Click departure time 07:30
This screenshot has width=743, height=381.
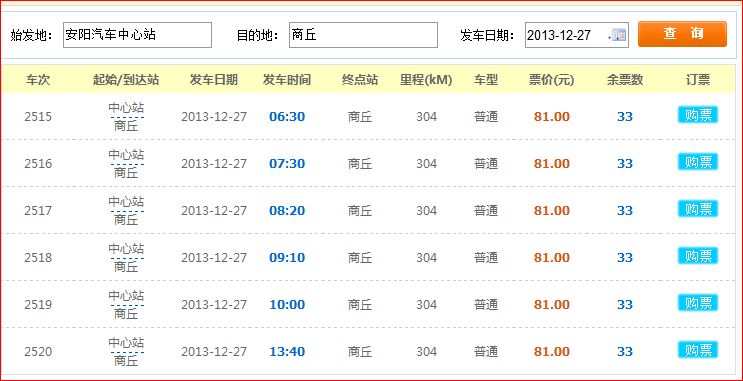point(287,163)
